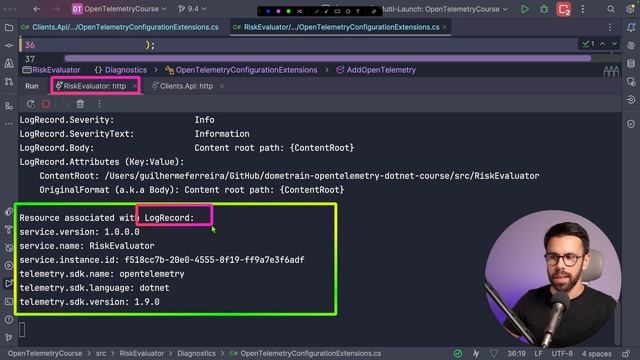Go back with the left arrow navigation icon
The image size is (640, 360).
click(37, 9)
